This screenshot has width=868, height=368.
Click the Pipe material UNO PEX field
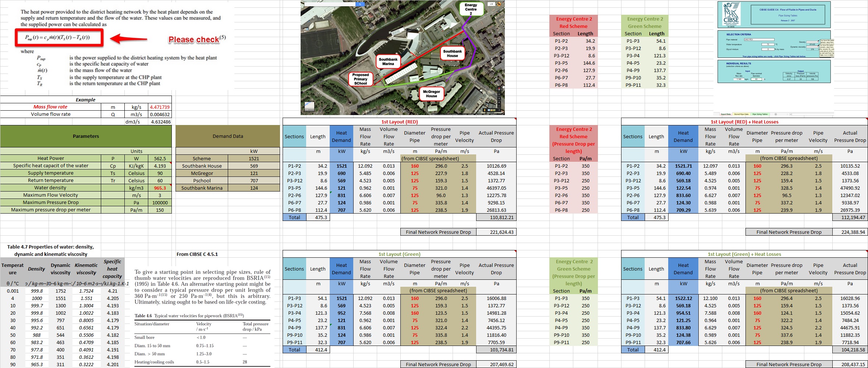(x=759, y=39)
